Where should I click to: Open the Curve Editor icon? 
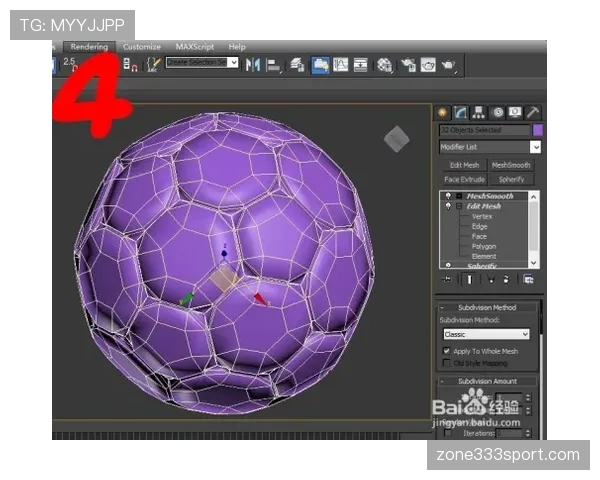(x=340, y=64)
